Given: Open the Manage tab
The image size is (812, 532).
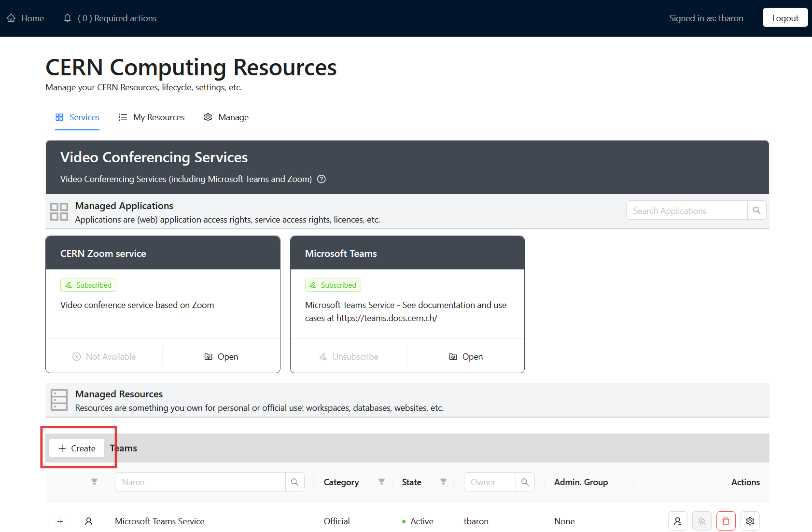Looking at the screenshot, I should pyautogui.click(x=226, y=117).
